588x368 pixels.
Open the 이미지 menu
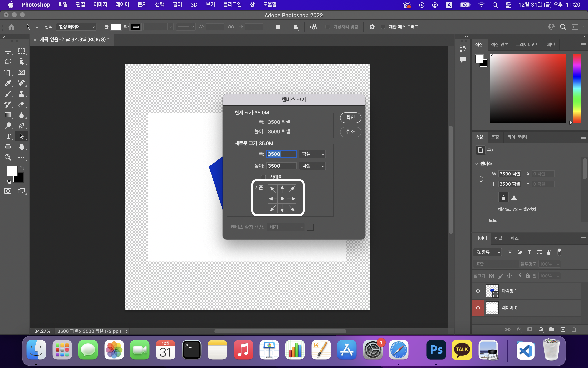pyautogui.click(x=100, y=5)
